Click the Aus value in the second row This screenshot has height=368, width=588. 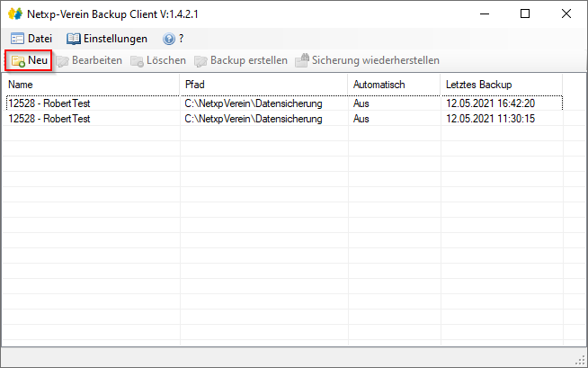[361, 119]
